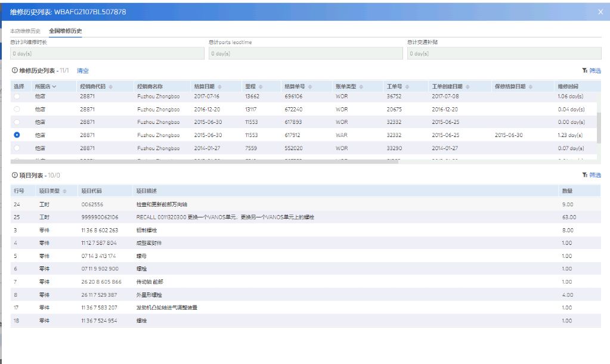
Task: Click the WAR 账单类型 cell
Action: pyautogui.click(x=342, y=135)
